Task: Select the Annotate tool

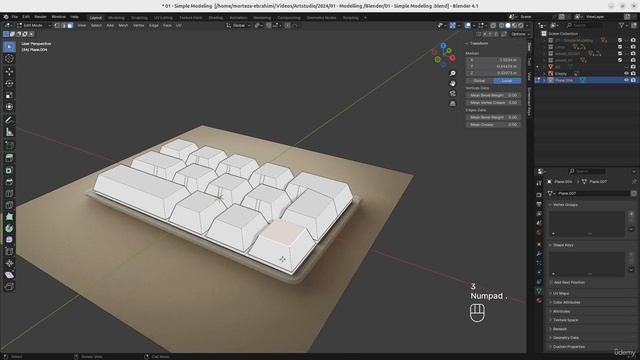Action: click(9, 120)
